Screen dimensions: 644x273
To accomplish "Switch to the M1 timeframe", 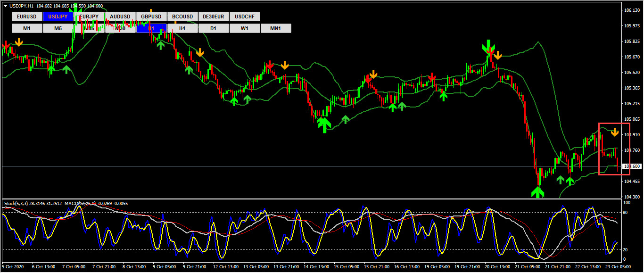I will 26,28.
